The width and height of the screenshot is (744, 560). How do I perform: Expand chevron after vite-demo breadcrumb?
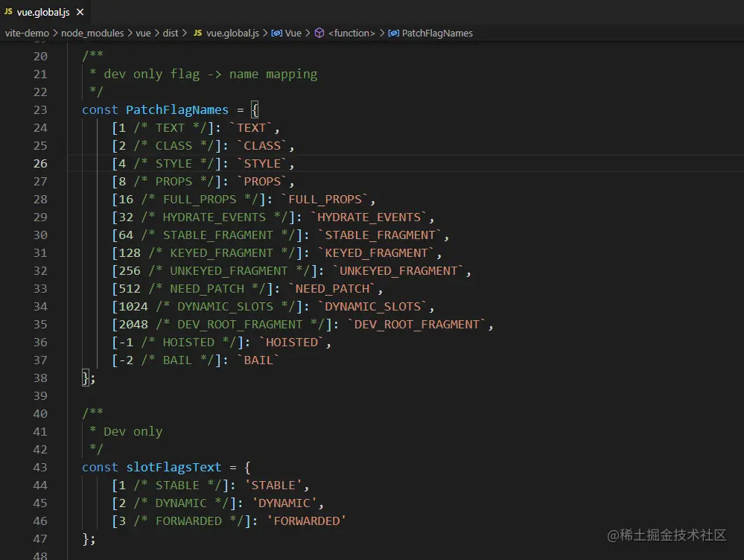tap(55, 33)
